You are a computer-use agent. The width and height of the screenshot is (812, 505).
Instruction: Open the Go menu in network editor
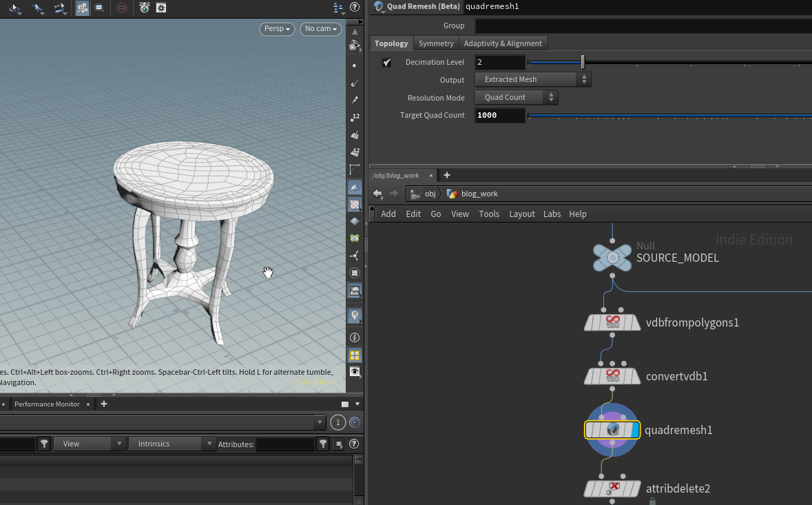point(436,214)
